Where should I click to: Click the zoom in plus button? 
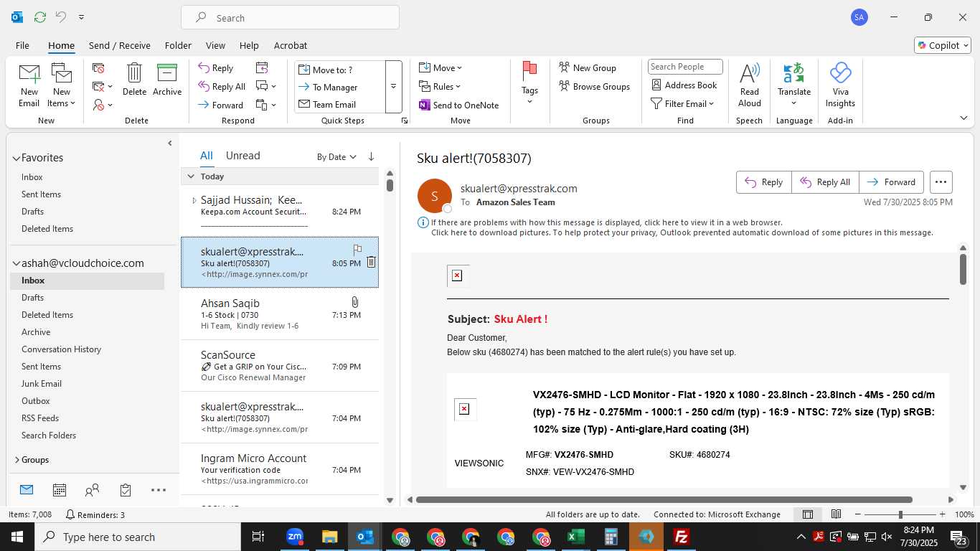point(943,514)
